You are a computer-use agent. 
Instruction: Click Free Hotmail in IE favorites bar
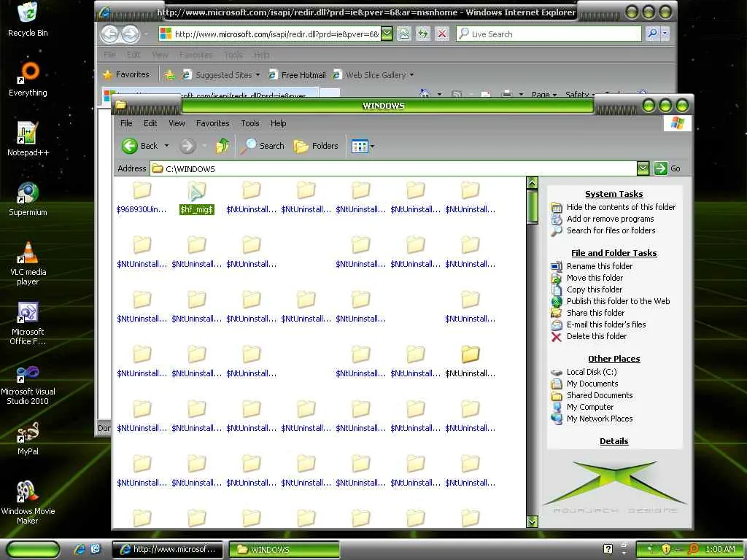click(298, 75)
